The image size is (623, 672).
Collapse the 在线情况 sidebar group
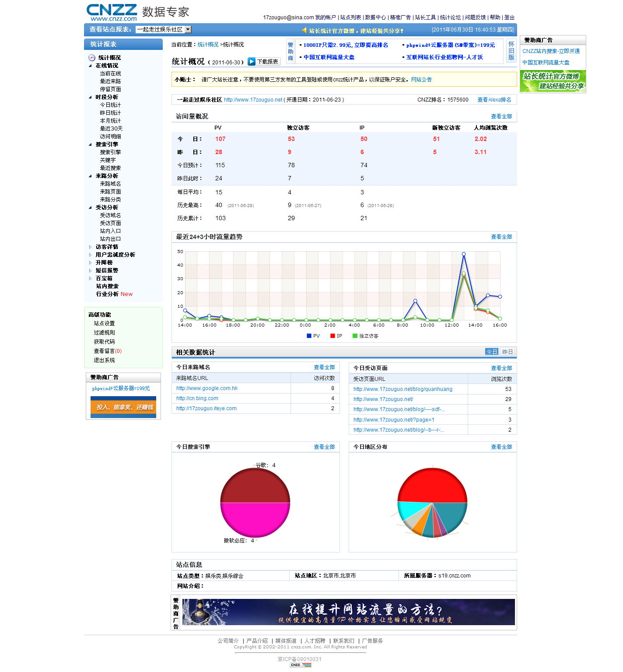point(91,66)
